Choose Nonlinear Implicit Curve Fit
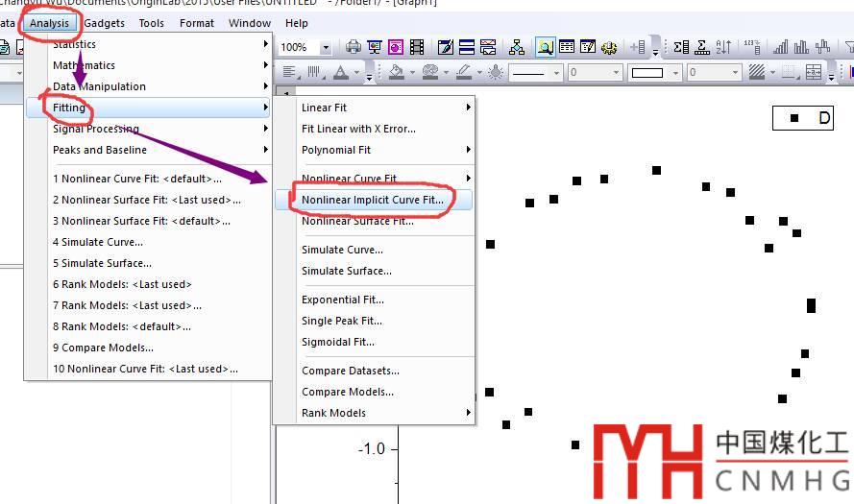The image size is (854, 504). click(x=374, y=200)
